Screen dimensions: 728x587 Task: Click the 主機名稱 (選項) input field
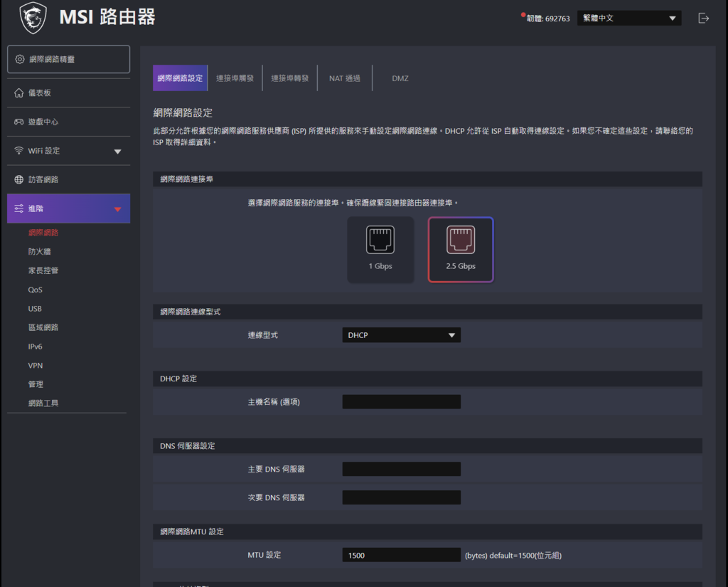(401, 402)
